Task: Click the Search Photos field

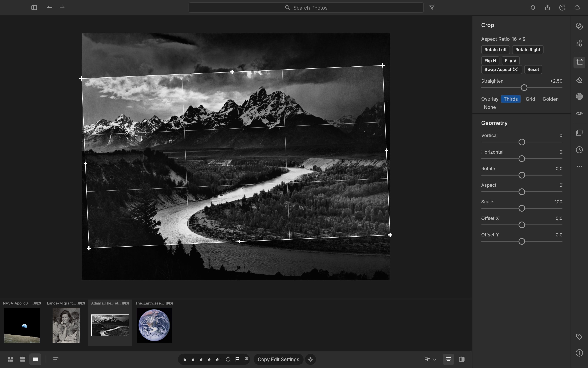Action: pyautogui.click(x=306, y=8)
